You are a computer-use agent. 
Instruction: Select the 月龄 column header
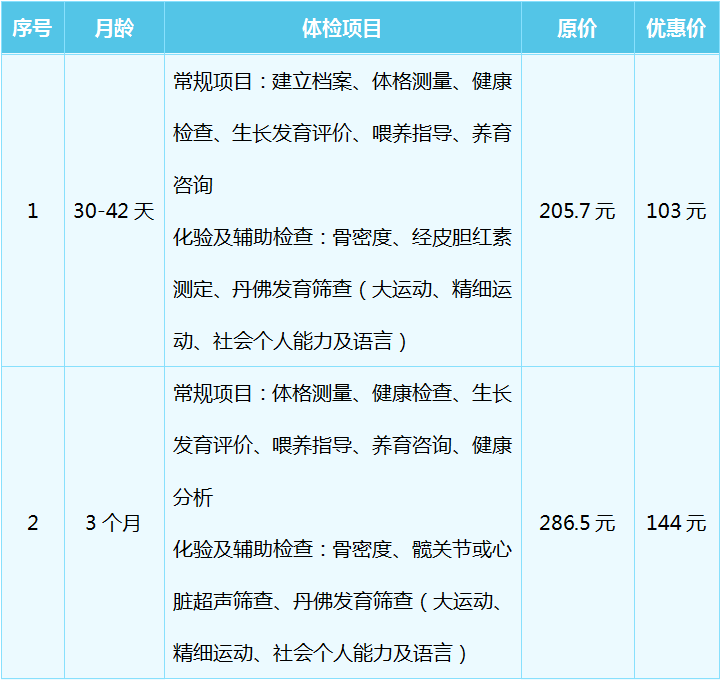coord(114,28)
